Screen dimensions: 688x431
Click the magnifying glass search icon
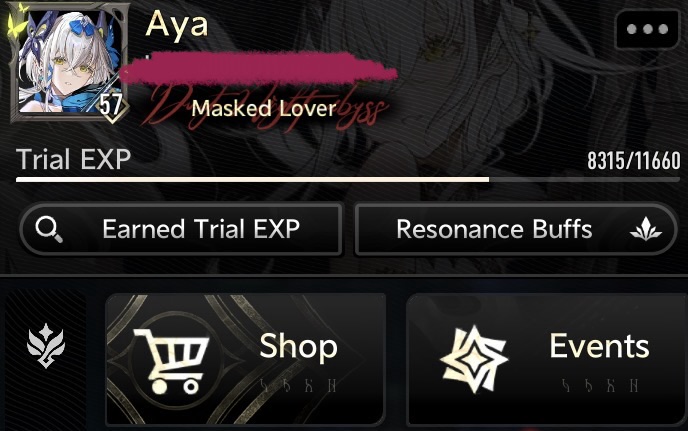tap(49, 230)
